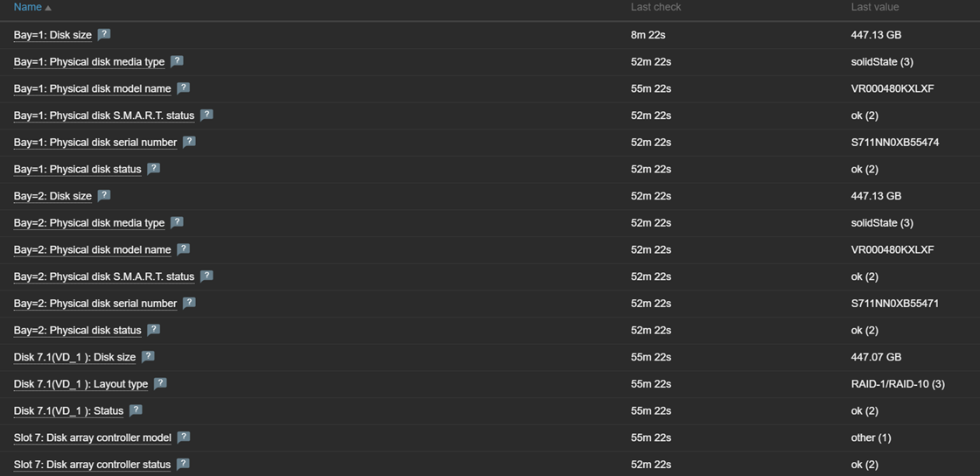Click help icon beside Bay=2 Disk size

pyautogui.click(x=104, y=196)
